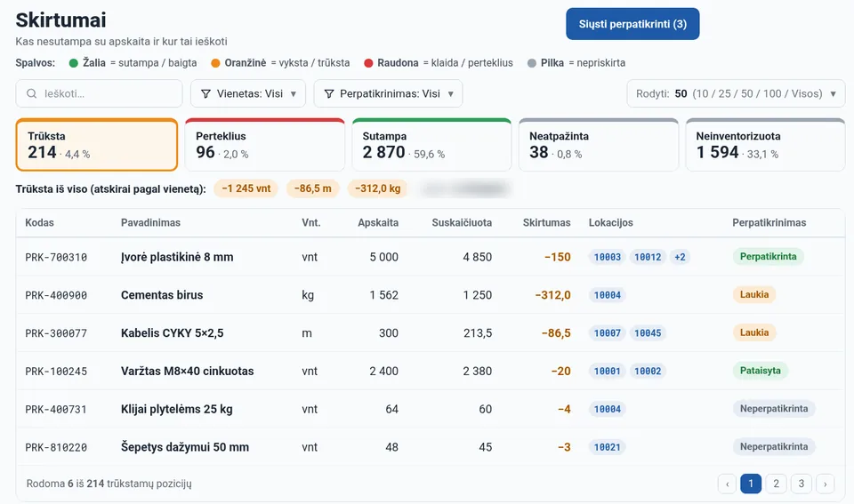This screenshot has height=504, width=854.
Task: Click code PRK-700310
Action: coord(56,257)
